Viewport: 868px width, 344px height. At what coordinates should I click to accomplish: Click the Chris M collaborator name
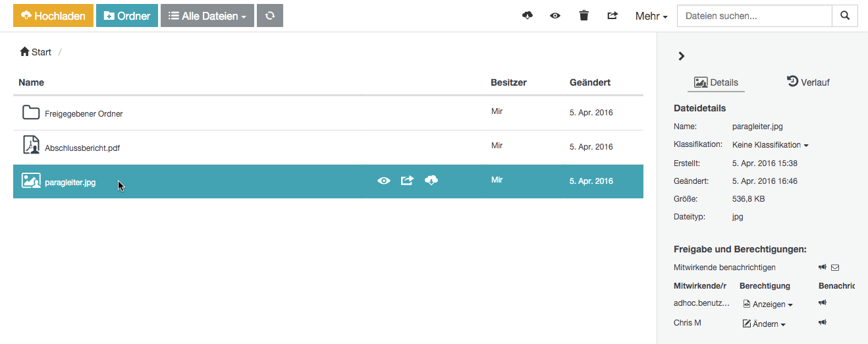click(688, 323)
